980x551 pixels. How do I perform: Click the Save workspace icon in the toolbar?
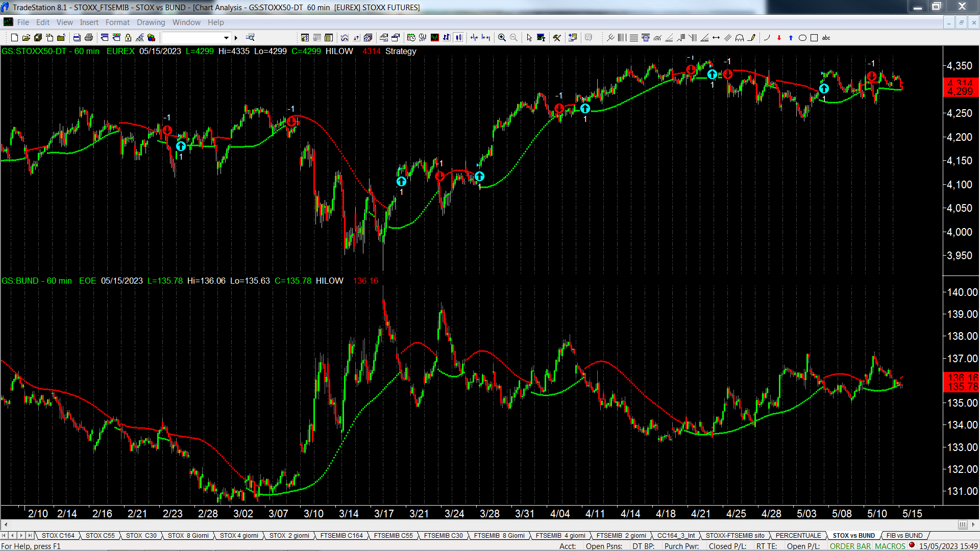[x=38, y=38]
